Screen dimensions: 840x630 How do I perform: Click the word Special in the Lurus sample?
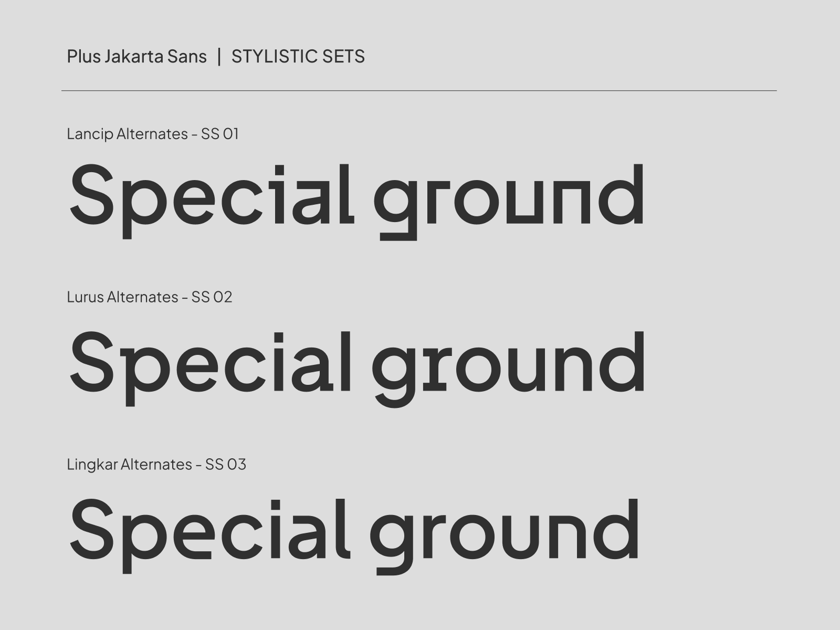pos(210,362)
